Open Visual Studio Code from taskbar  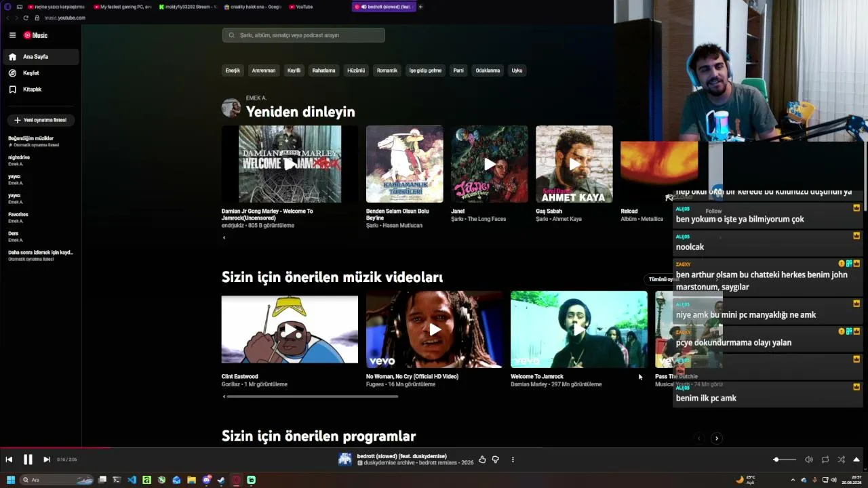(132, 480)
